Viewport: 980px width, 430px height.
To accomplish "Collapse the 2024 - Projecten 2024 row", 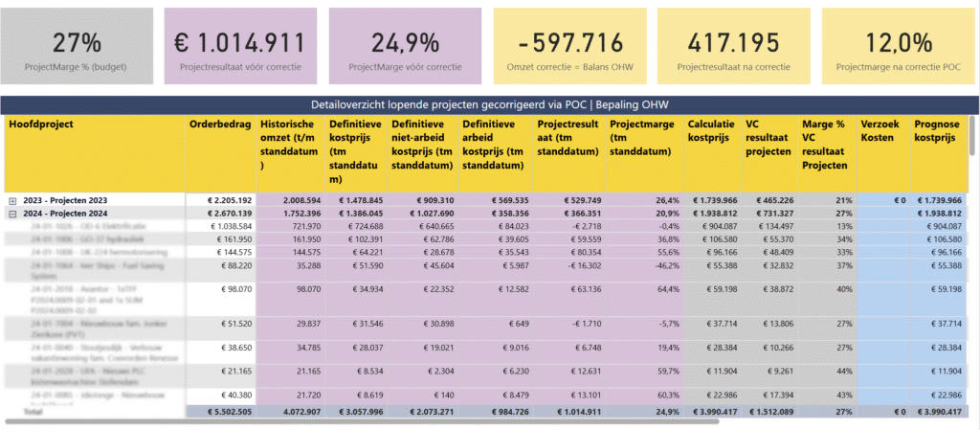I will (12, 214).
